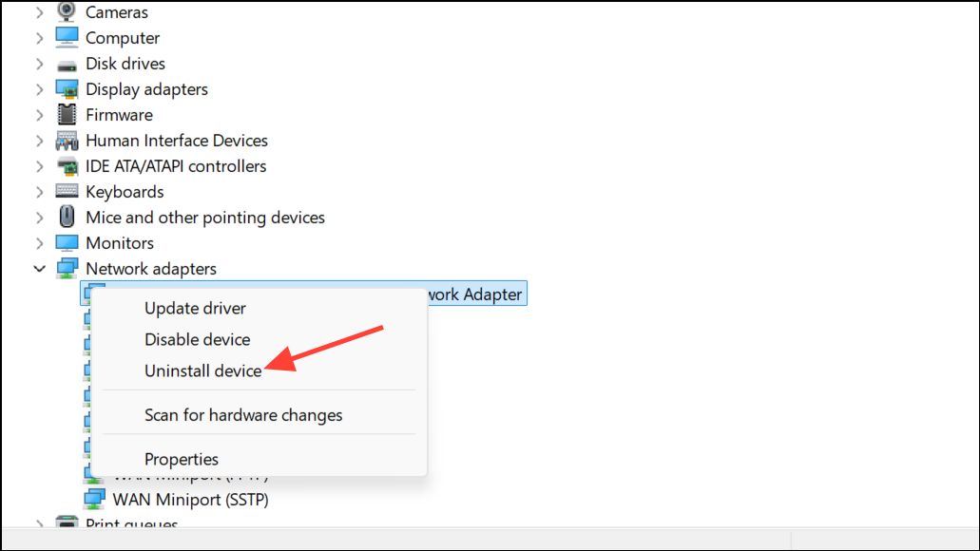The image size is (980, 551).
Task: Click the Computer device icon
Action: pos(67,37)
